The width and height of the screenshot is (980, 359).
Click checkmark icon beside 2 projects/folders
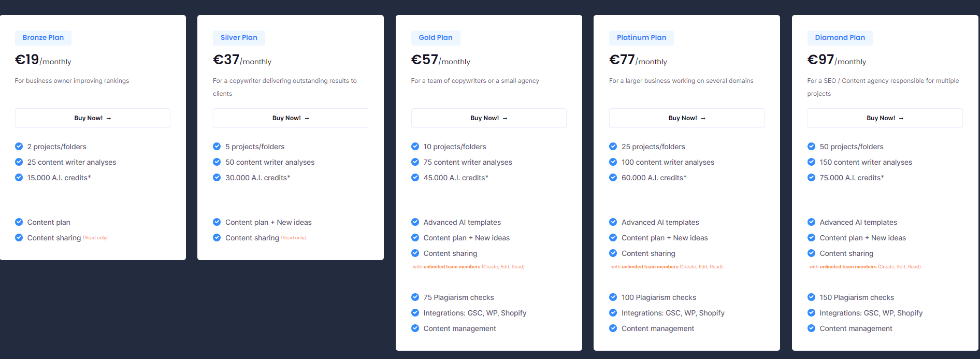coord(19,147)
